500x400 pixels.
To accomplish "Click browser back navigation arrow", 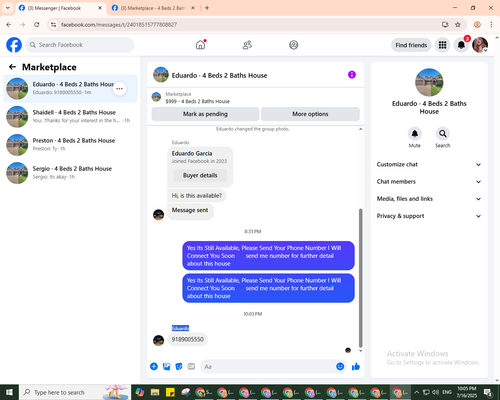I will [x=9, y=24].
